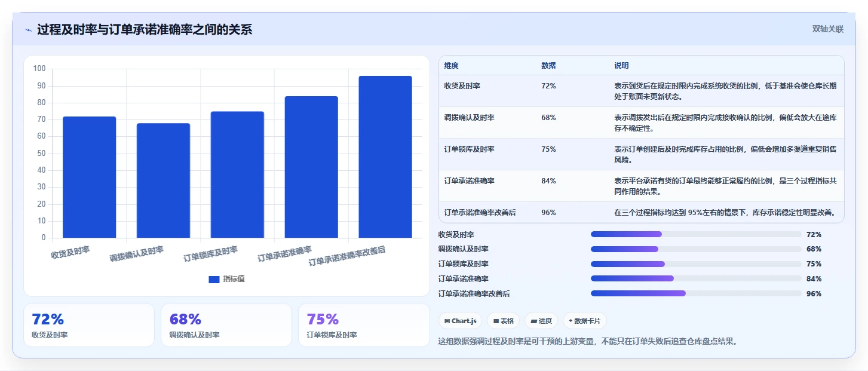Click the 96% value in the table
868x371 pixels.
pos(548,213)
